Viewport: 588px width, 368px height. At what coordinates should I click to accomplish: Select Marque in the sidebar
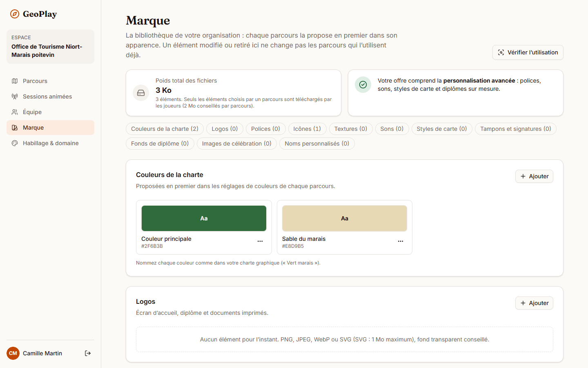(50, 128)
